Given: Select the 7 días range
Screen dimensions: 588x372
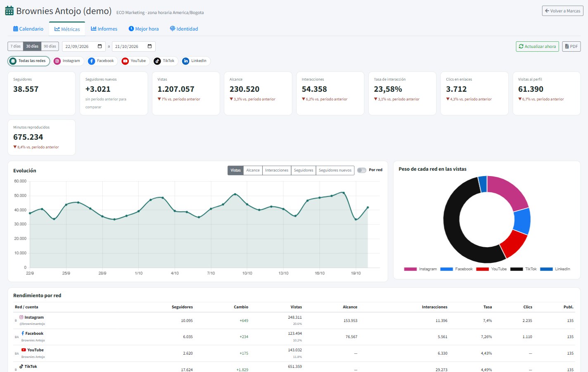Looking at the screenshot, I should 16,46.
